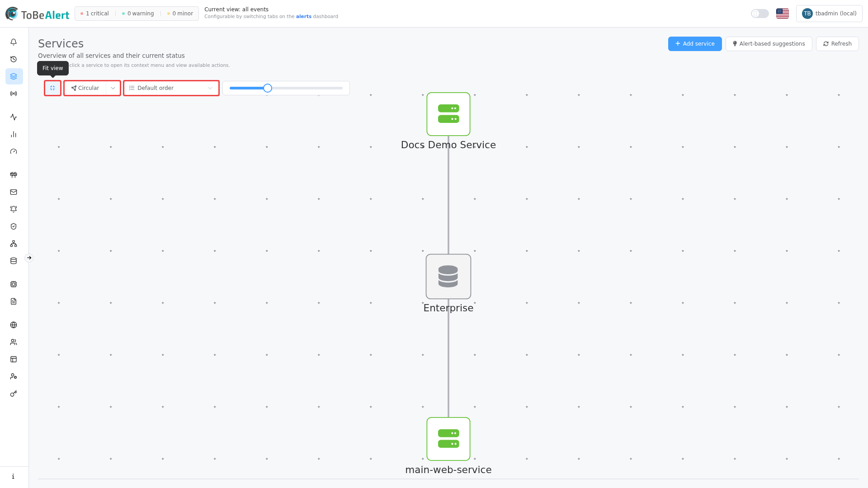This screenshot has height=488, width=868.
Task: Open the tbadmin (local) user menu
Action: click(829, 14)
